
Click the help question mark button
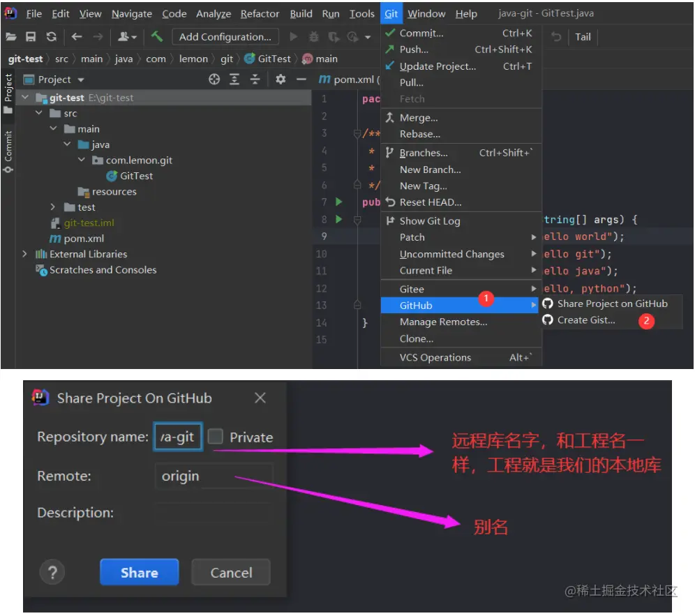[52, 573]
